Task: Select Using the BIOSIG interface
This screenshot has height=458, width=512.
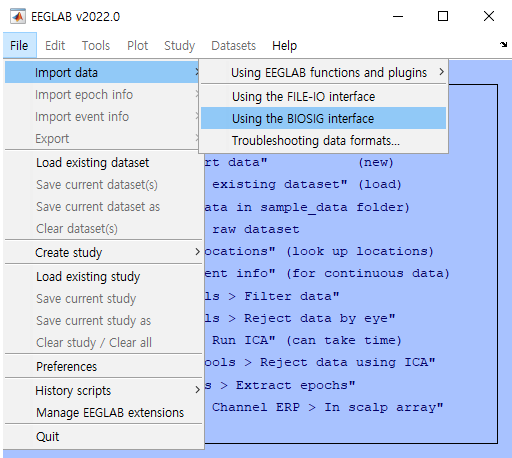Action: pyautogui.click(x=323, y=118)
